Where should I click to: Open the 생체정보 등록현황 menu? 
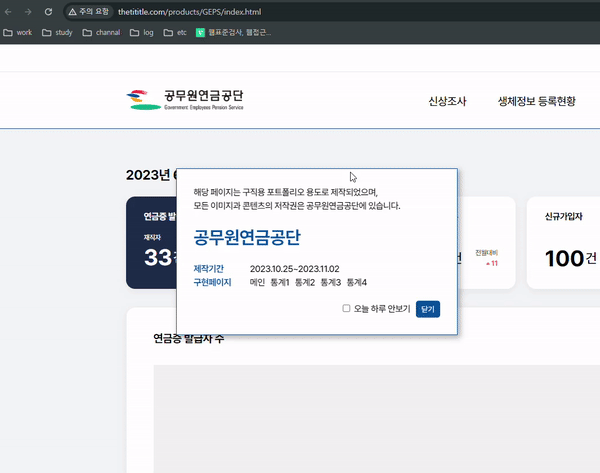coord(536,101)
